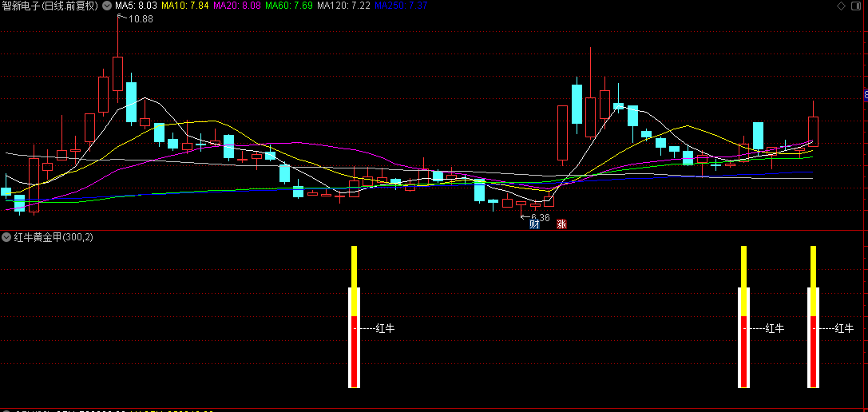Expand the 红牛黄金甲 indicator dropdown arrow

[6, 238]
